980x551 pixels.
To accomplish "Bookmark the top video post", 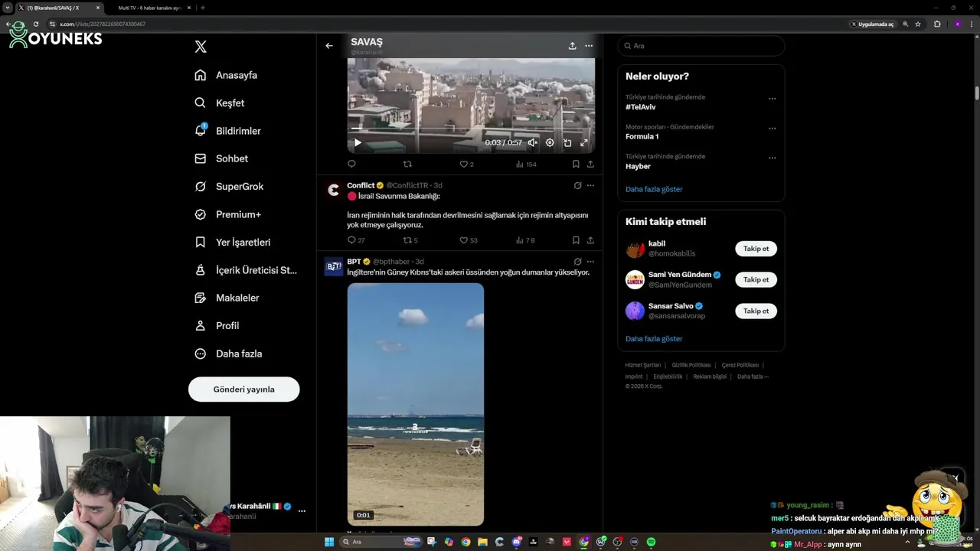I will (576, 164).
